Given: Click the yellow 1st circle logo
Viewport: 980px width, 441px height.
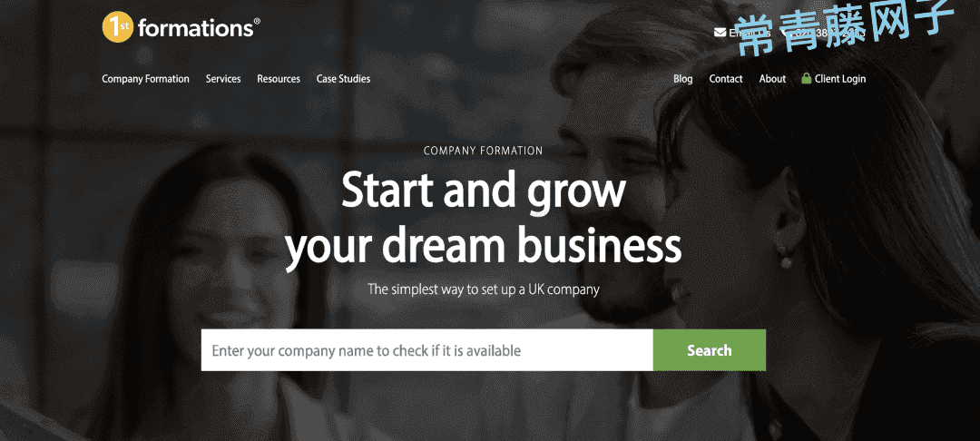Looking at the screenshot, I should click(117, 27).
